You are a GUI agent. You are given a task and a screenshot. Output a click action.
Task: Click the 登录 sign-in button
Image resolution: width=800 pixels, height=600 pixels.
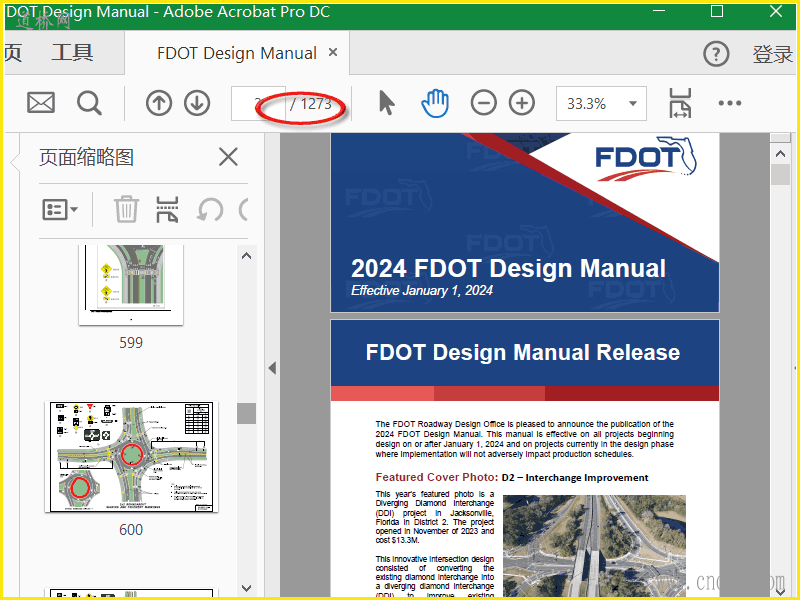click(x=772, y=54)
